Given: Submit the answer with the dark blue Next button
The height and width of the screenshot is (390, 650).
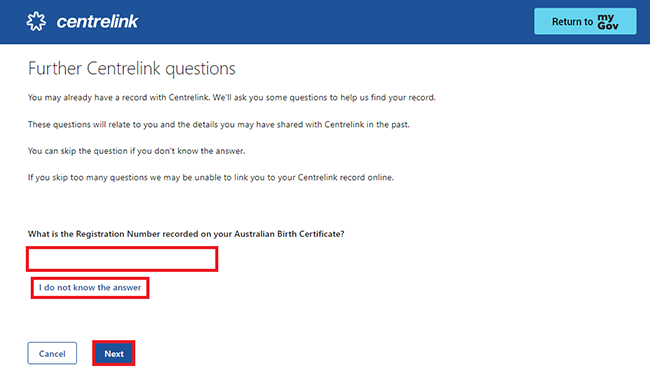Looking at the screenshot, I should point(114,353).
